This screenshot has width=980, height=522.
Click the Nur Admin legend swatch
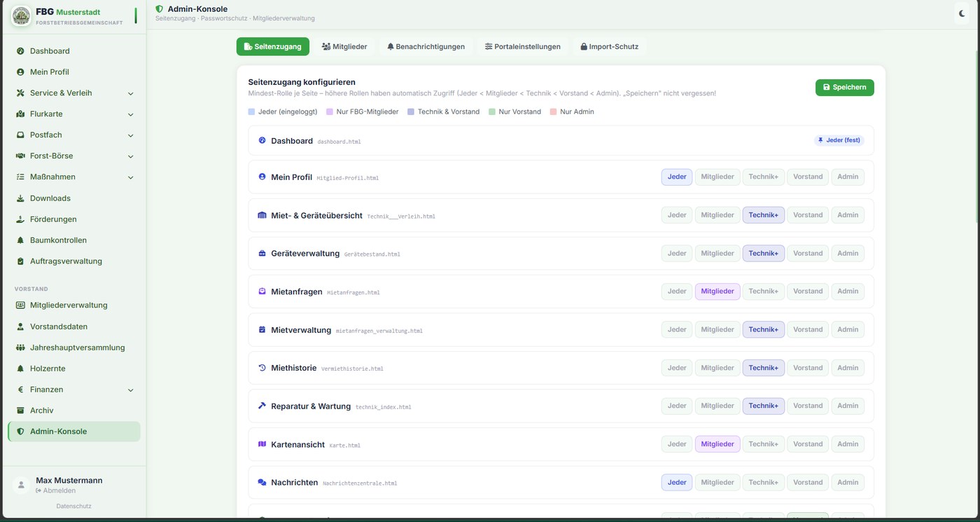(554, 111)
